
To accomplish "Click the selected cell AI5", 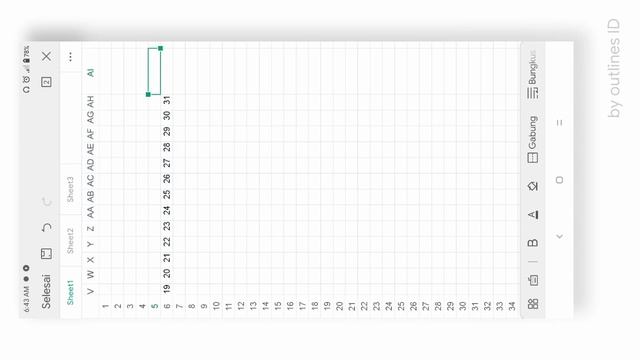I will point(154,71).
